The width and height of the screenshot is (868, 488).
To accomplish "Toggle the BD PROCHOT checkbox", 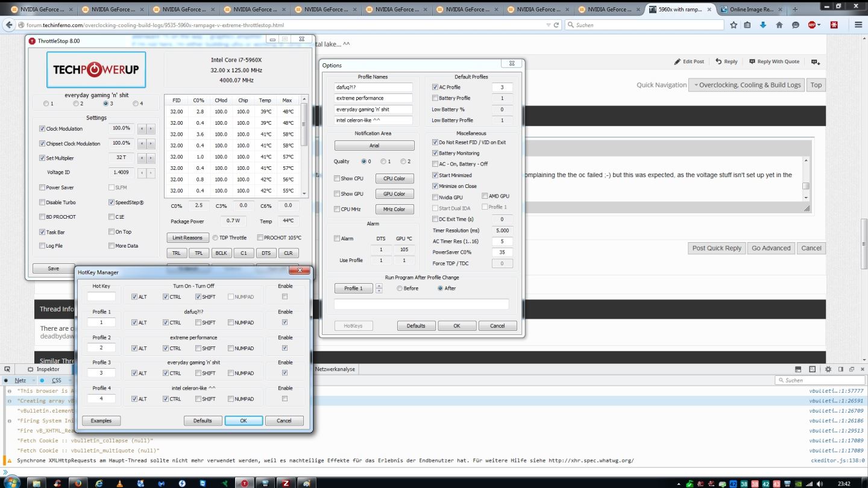I will [42, 217].
